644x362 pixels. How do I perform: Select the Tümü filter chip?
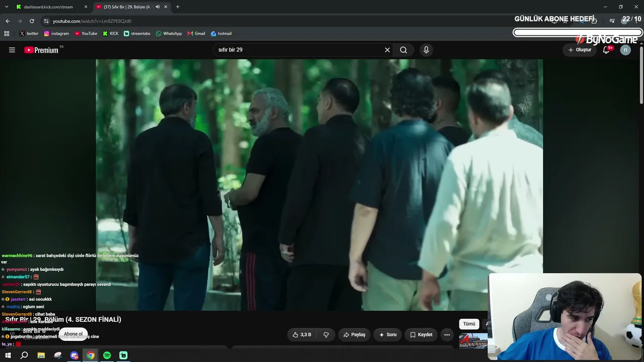coord(469,324)
